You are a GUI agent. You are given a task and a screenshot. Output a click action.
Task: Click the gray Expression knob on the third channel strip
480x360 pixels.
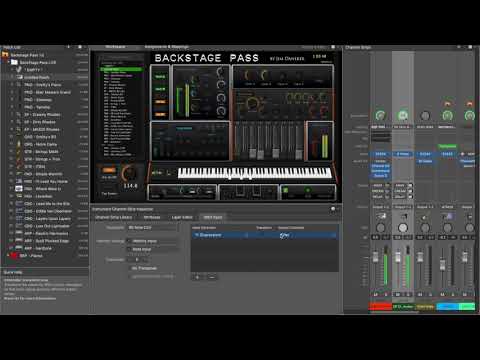[x=425, y=116]
